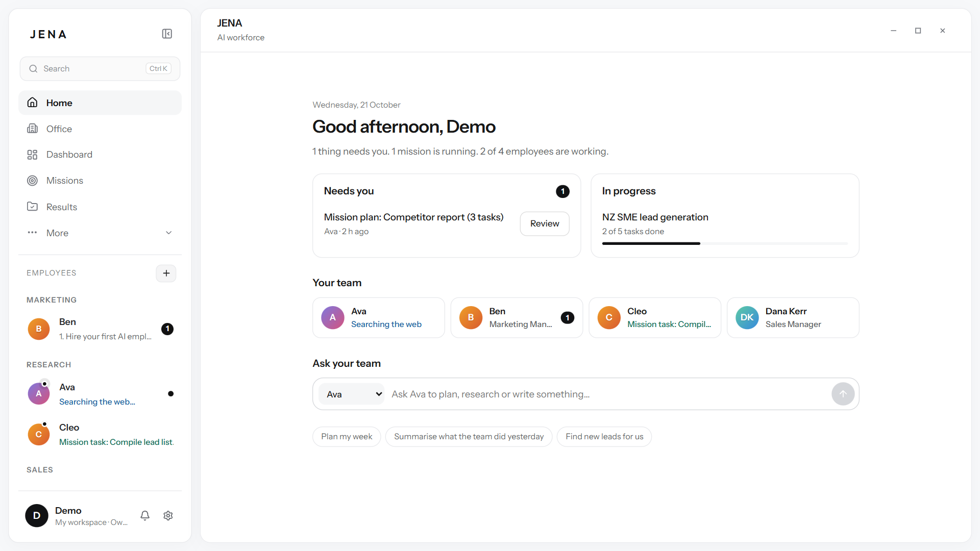This screenshot has width=980, height=551.
Task: Click the Home icon in the sidebar
Action: click(32, 103)
